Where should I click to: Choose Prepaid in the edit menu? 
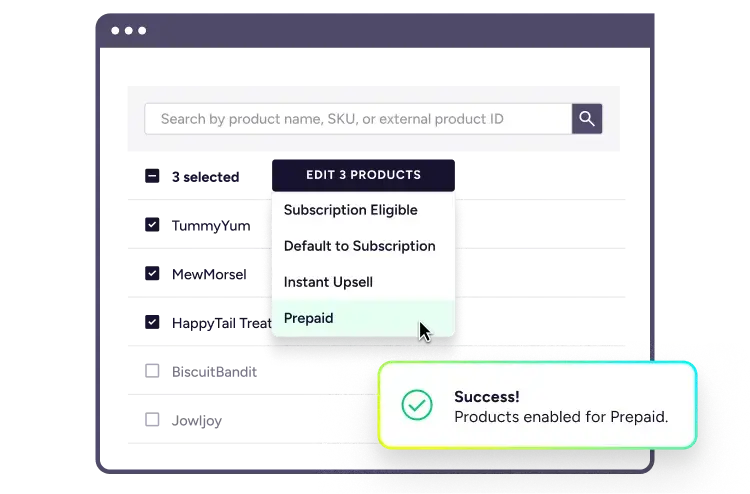point(309,318)
